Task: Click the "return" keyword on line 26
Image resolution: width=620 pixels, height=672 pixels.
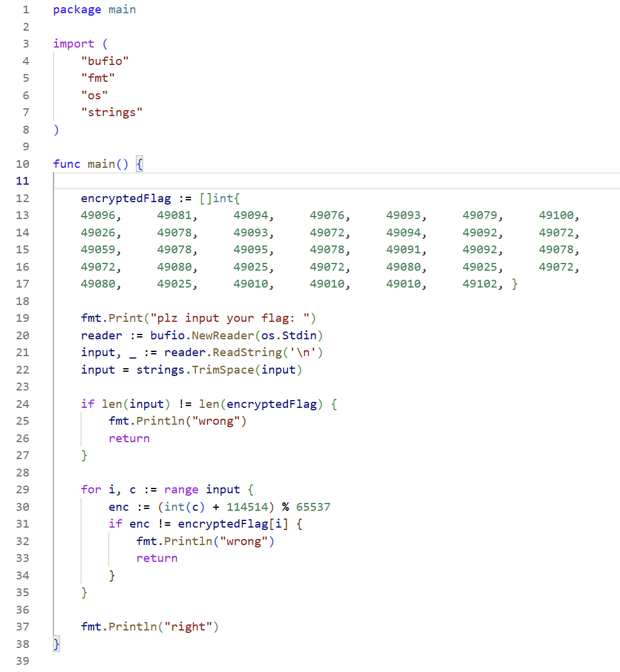Action: (129, 438)
